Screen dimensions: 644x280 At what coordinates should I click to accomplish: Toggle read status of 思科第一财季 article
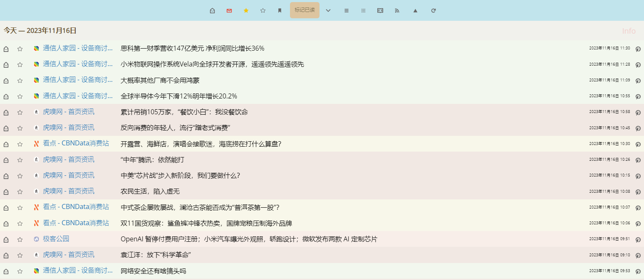6,49
